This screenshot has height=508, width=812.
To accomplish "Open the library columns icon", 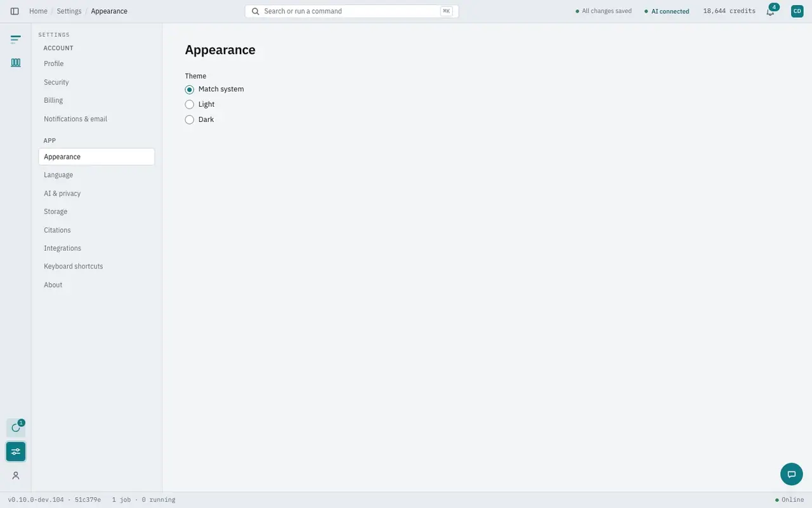I will [16, 63].
